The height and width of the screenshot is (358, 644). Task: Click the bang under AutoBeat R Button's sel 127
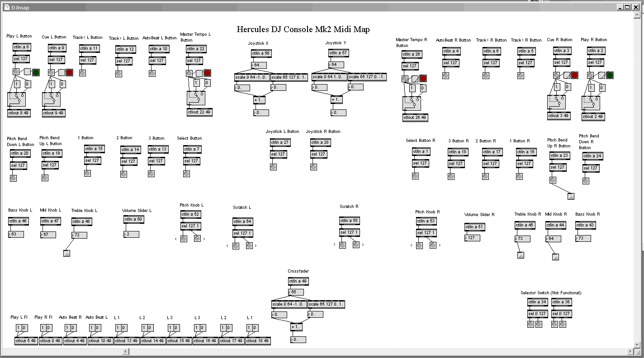tap(445, 75)
